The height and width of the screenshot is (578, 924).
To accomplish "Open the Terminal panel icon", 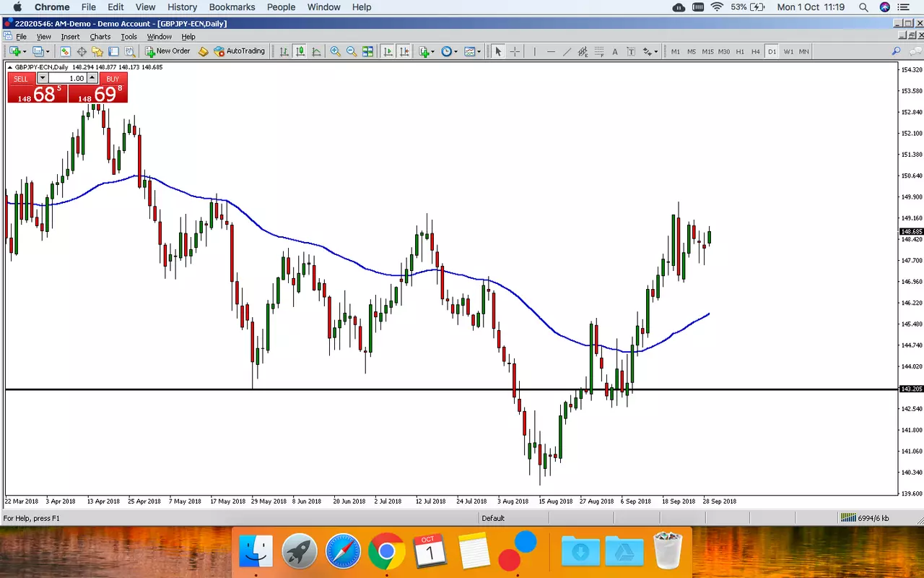I will 113,51.
